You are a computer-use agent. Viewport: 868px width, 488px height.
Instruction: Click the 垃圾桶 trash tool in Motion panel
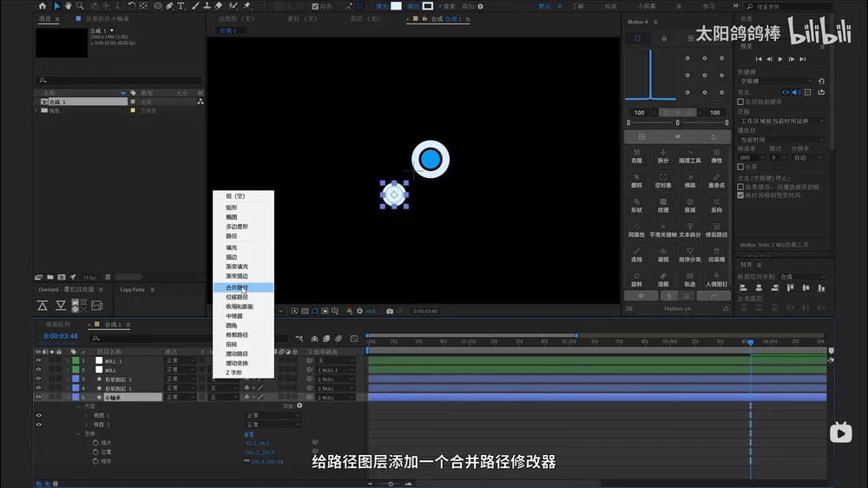716,255
